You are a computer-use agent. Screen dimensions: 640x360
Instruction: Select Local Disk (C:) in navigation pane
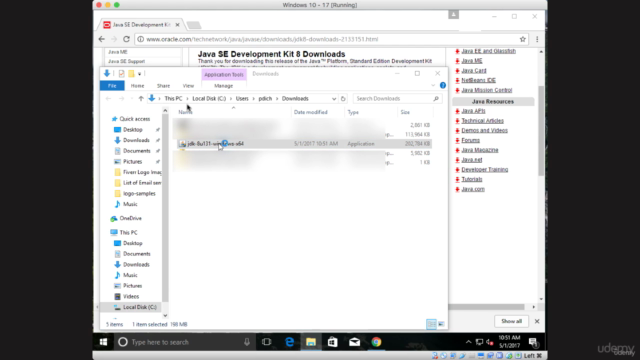(139, 307)
